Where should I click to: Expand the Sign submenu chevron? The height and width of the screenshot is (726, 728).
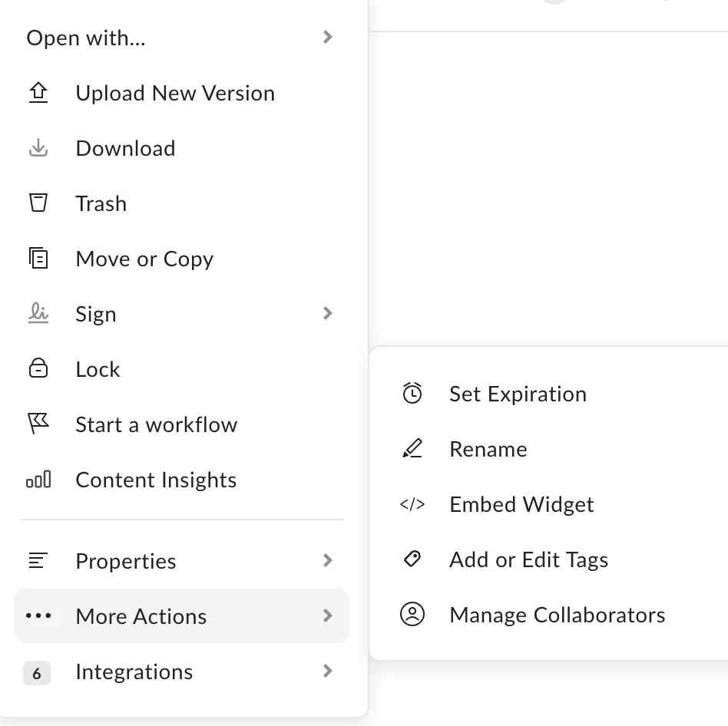[328, 313]
